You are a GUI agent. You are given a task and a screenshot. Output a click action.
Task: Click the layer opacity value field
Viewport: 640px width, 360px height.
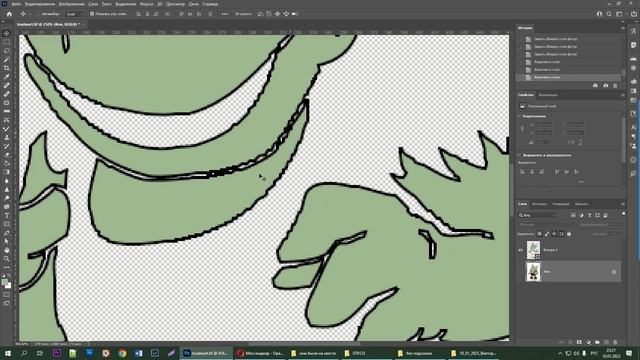point(614,224)
